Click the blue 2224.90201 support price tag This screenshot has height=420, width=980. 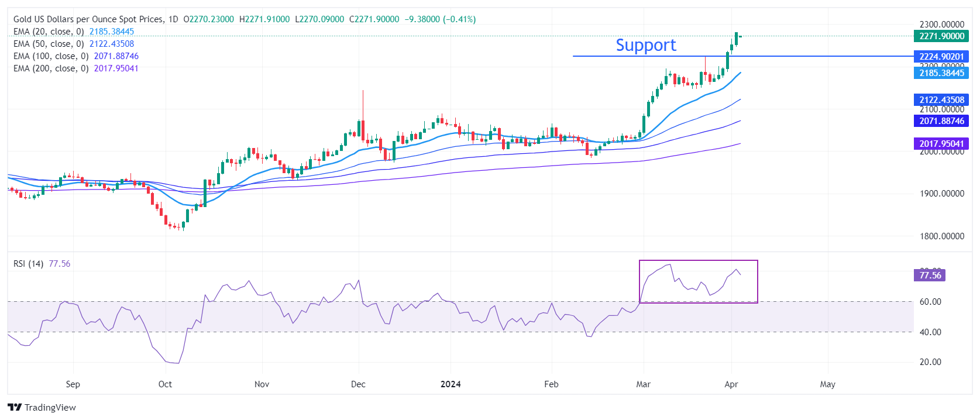pyautogui.click(x=941, y=57)
